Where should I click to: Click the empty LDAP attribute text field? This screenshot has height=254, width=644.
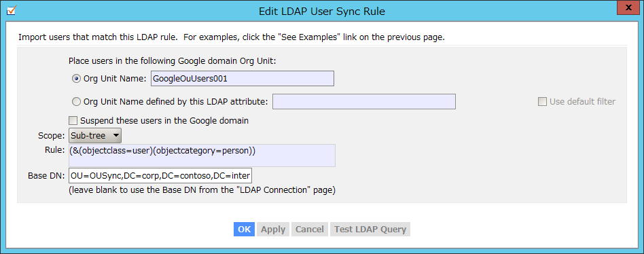pyautogui.click(x=364, y=101)
